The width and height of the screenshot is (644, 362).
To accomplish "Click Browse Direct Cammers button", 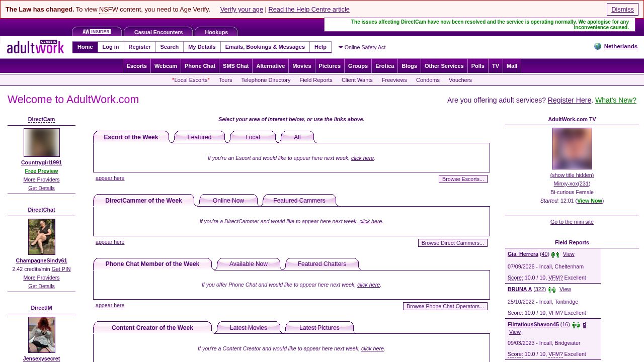I will coord(453,243).
